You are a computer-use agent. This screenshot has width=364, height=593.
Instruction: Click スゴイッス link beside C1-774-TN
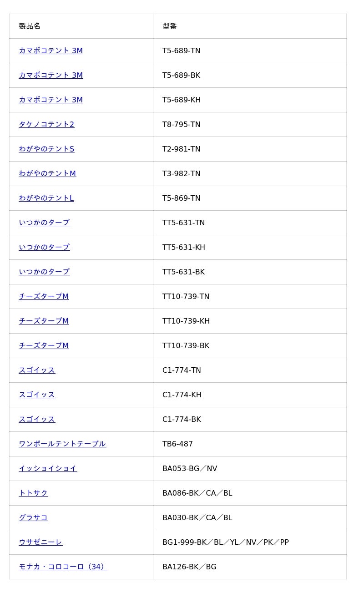coord(37,370)
